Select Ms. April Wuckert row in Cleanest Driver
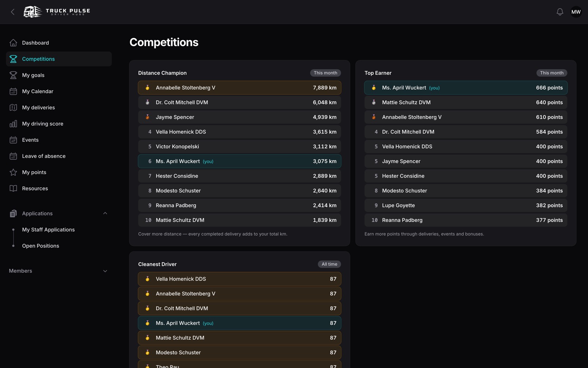Image resolution: width=588 pixels, height=368 pixels. (x=240, y=323)
